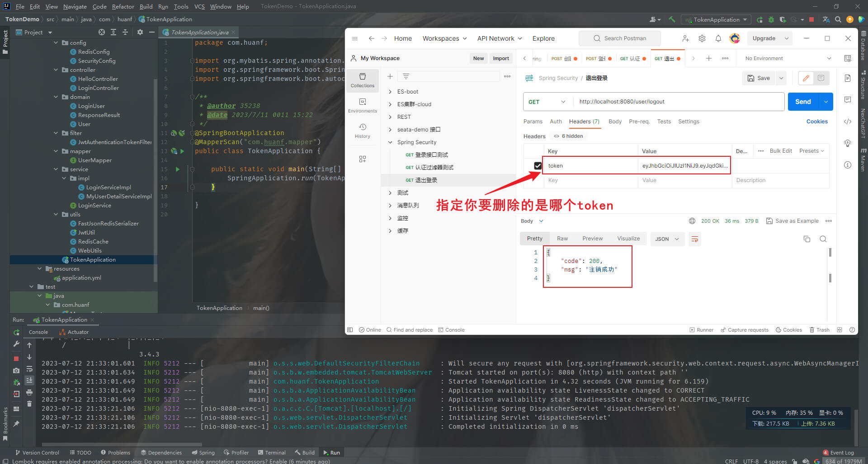Click run gutter icon beside main method
Image resolution: width=868 pixels, height=464 pixels.
(177, 169)
